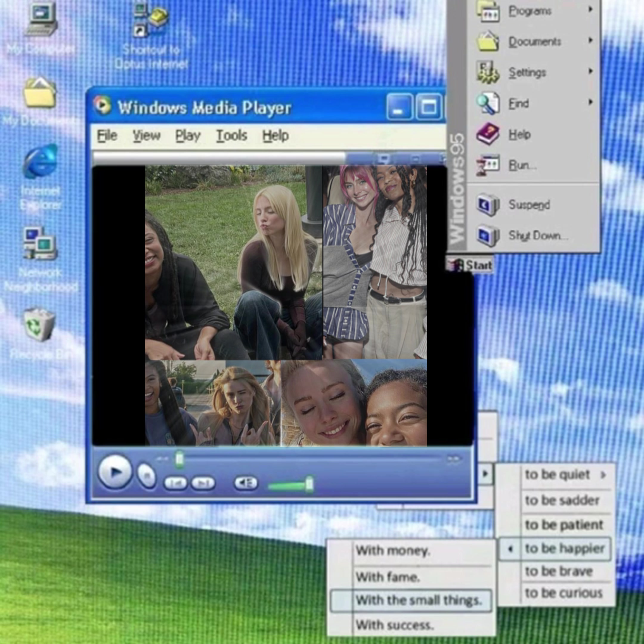Click the close-up selfie of two smiling faces

354,403
